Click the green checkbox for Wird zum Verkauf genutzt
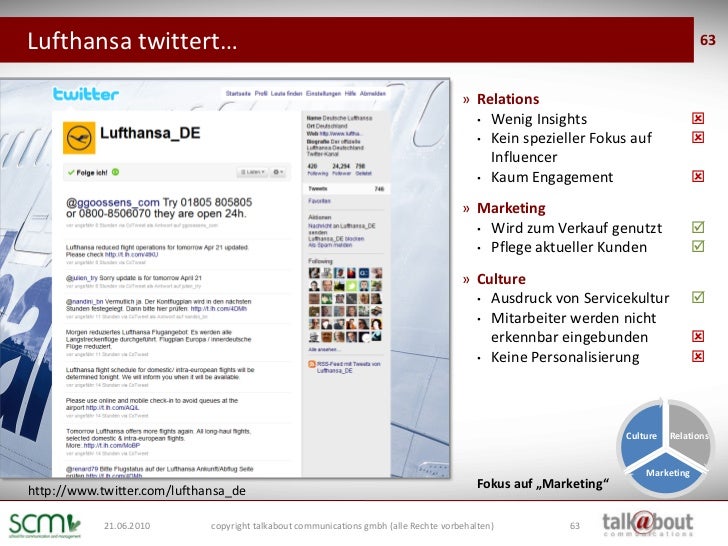728x546 pixels. (x=697, y=227)
